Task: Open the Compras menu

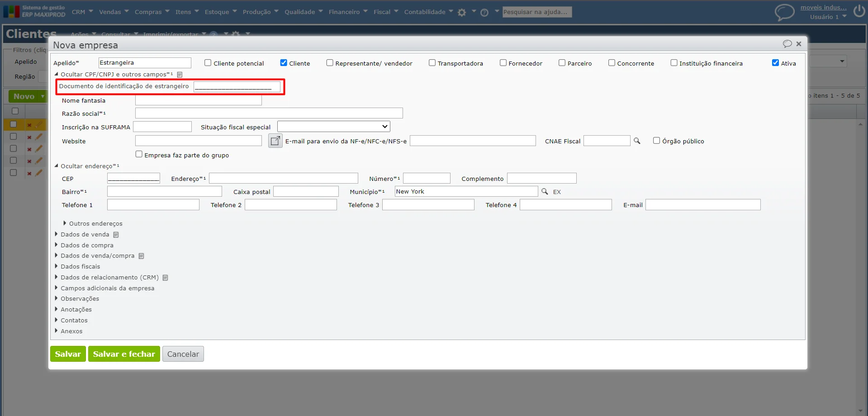Action: point(152,12)
